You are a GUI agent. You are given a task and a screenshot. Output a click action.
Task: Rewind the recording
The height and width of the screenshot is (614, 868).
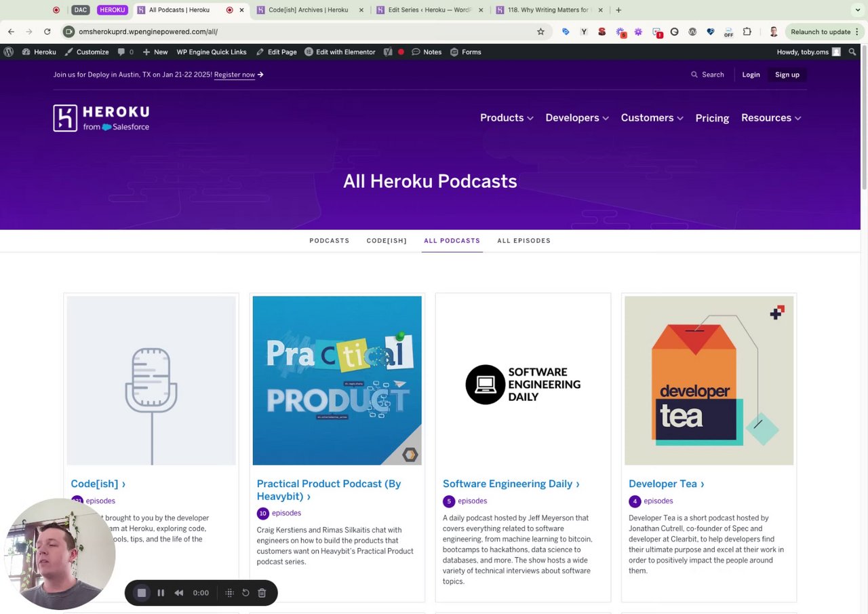coord(179,593)
